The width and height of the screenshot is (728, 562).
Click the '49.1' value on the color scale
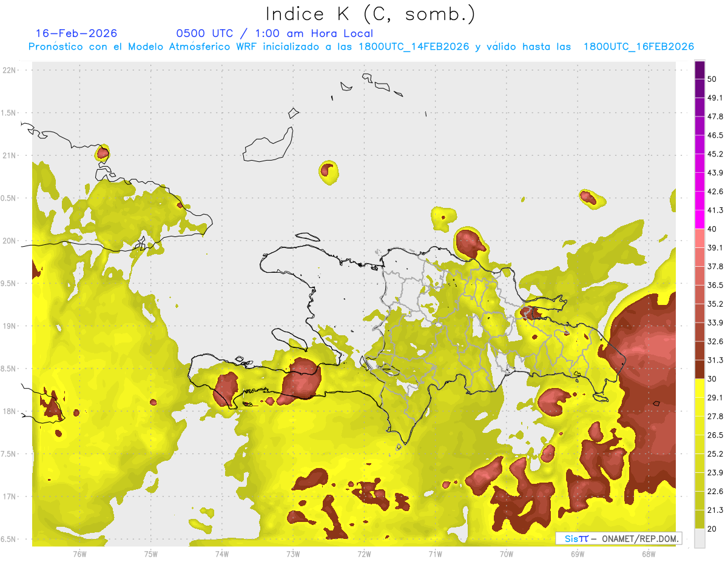pyautogui.click(x=715, y=98)
